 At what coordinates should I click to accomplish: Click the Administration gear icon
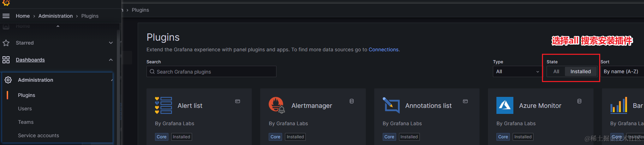8,80
